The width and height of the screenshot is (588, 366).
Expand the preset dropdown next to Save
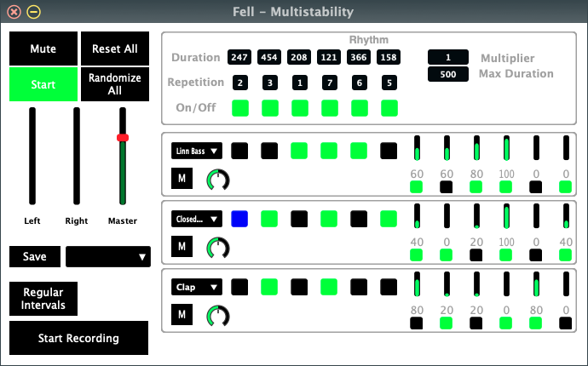(108, 257)
